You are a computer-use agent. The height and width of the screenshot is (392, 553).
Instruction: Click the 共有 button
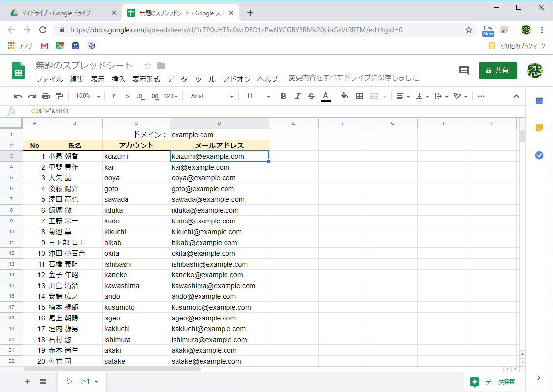498,70
